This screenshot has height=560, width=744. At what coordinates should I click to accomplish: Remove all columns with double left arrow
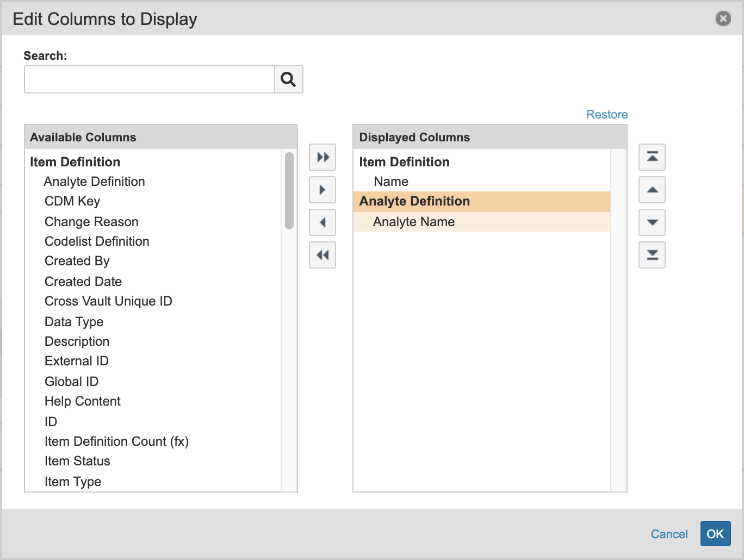(x=323, y=255)
